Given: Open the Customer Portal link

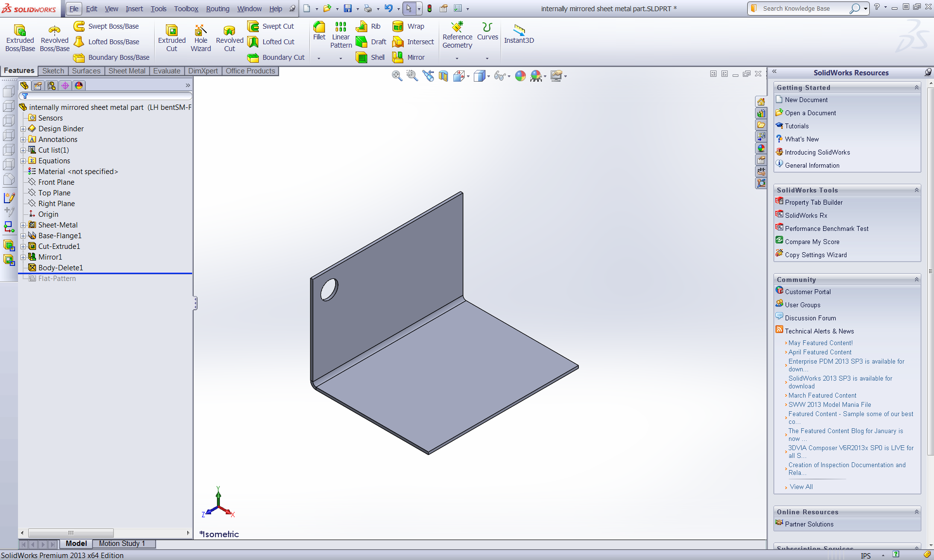Looking at the screenshot, I should pyautogui.click(x=808, y=292).
